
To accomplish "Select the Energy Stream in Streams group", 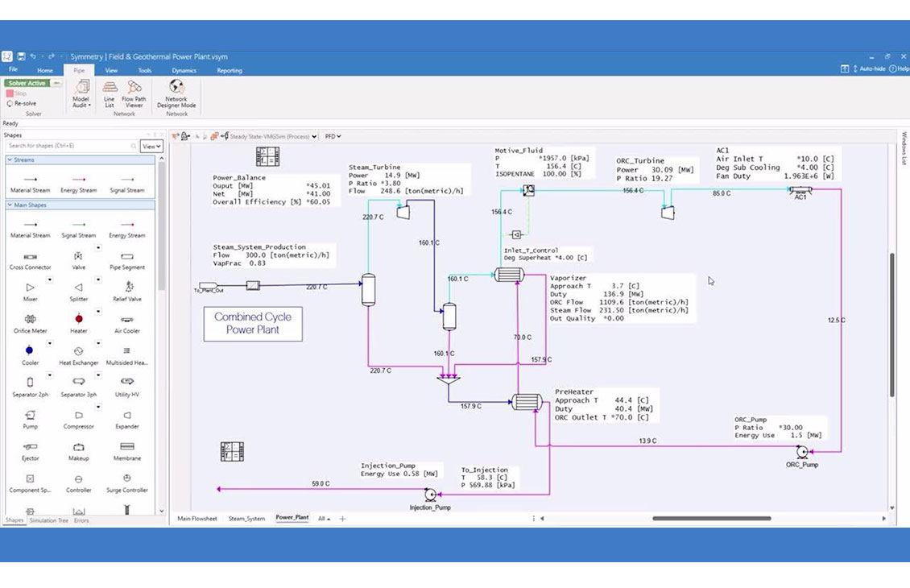I will 78,184.
